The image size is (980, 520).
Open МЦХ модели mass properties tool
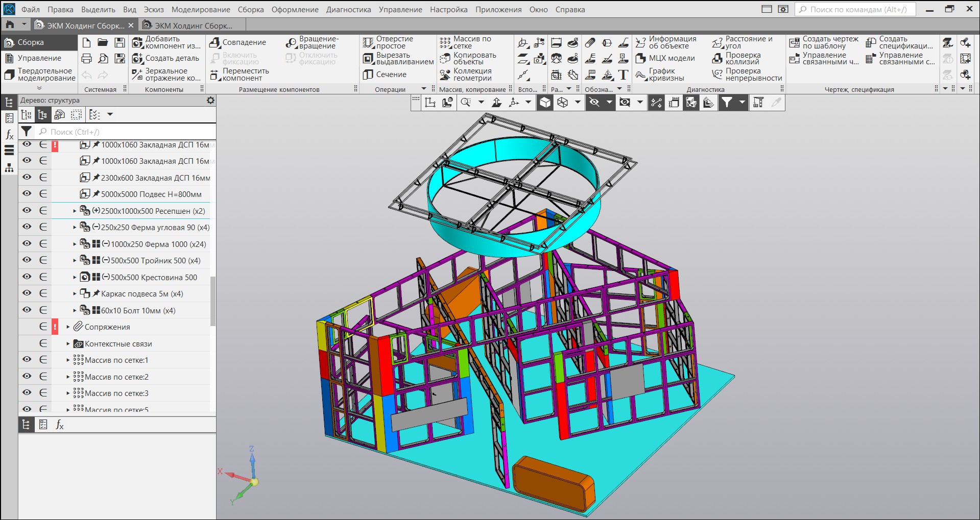(665, 58)
